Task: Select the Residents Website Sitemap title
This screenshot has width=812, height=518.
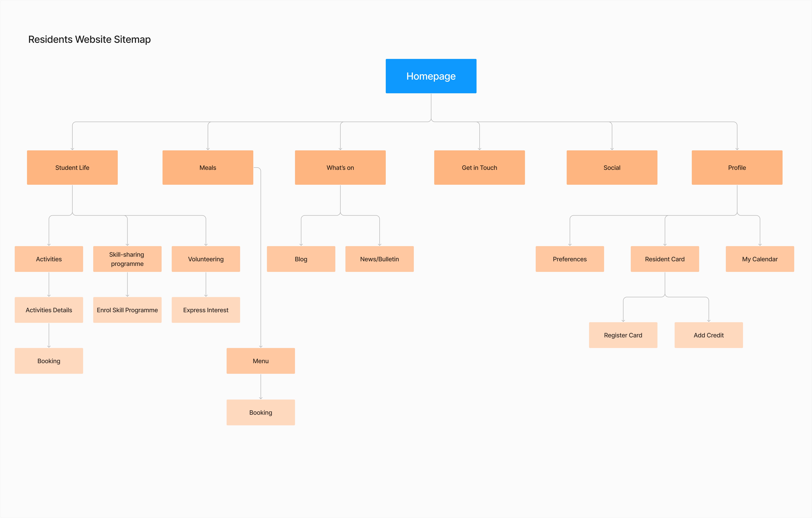Action: coord(89,39)
